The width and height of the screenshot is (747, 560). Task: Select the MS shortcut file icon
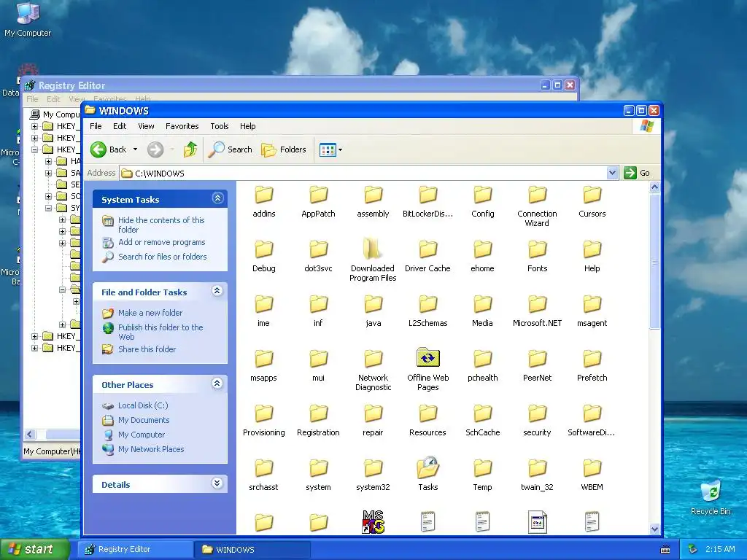(373, 522)
